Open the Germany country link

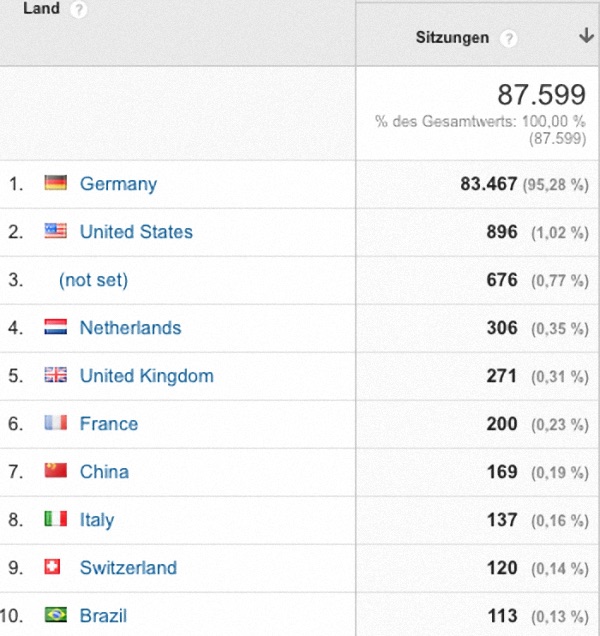[x=118, y=185]
